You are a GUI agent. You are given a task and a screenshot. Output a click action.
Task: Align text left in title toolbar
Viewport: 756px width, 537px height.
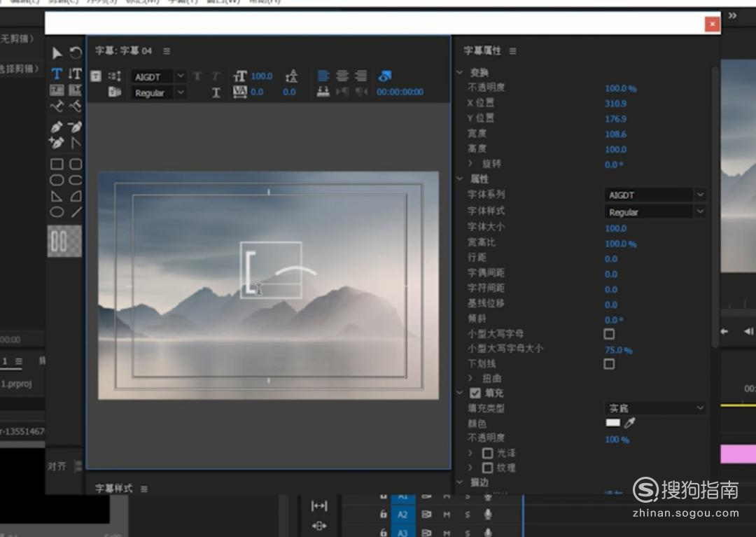pos(323,76)
